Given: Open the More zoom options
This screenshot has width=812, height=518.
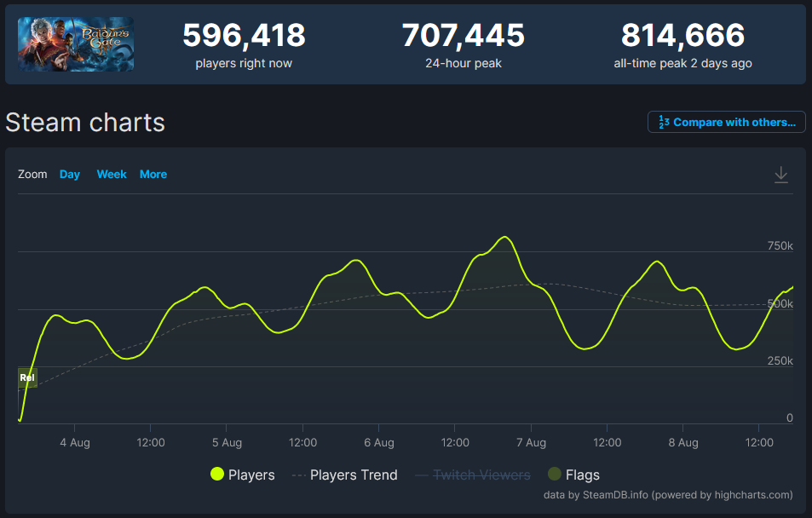Looking at the screenshot, I should [x=153, y=175].
